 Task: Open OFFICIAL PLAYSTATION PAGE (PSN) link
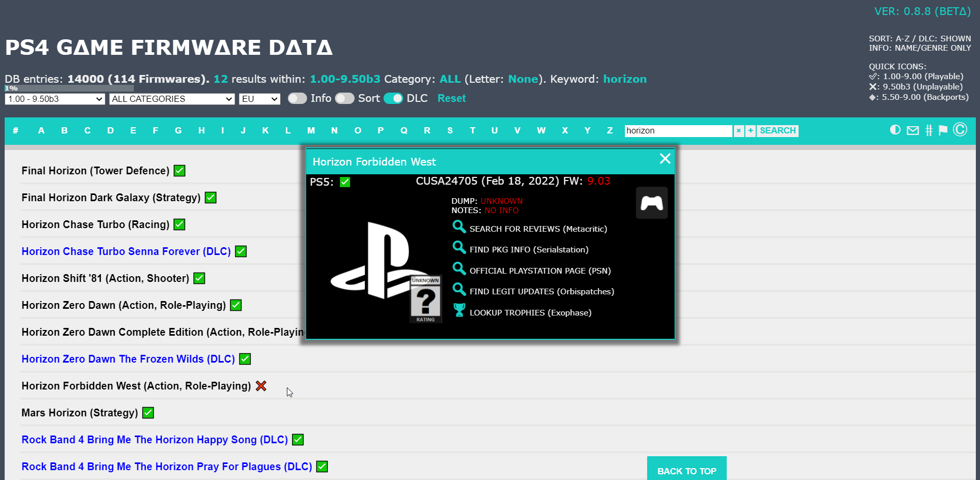pyautogui.click(x=540, y=271)
